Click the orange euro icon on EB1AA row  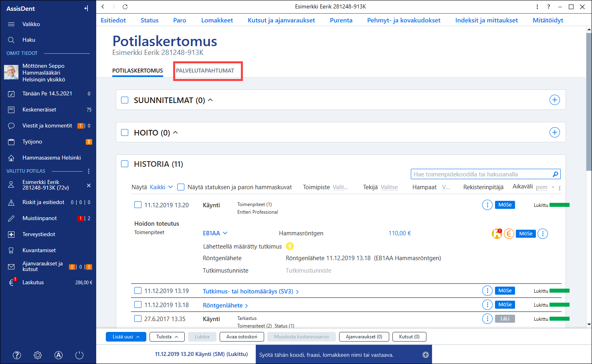[509, 234]
